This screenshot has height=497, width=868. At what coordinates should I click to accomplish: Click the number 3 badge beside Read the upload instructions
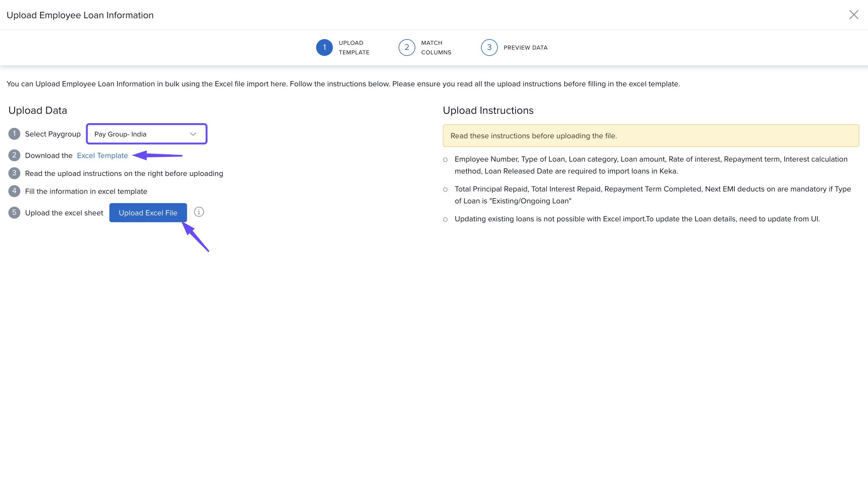14,174
